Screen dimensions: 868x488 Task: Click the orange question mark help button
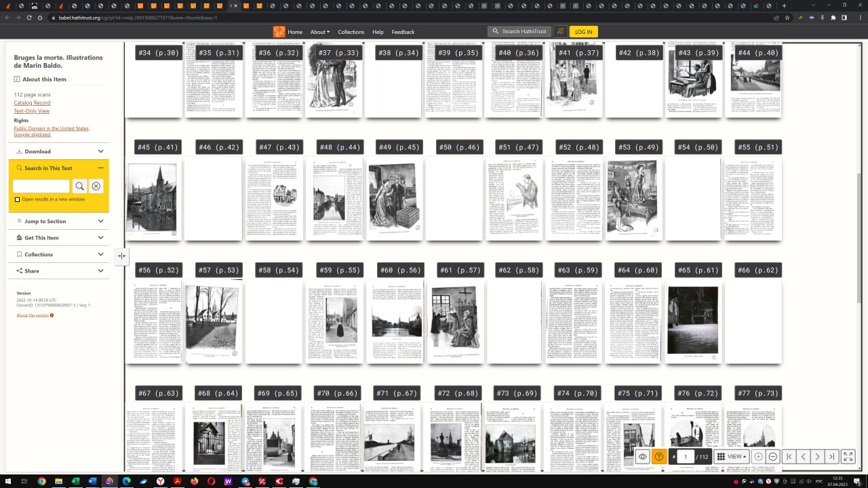(x=658, y=457)
